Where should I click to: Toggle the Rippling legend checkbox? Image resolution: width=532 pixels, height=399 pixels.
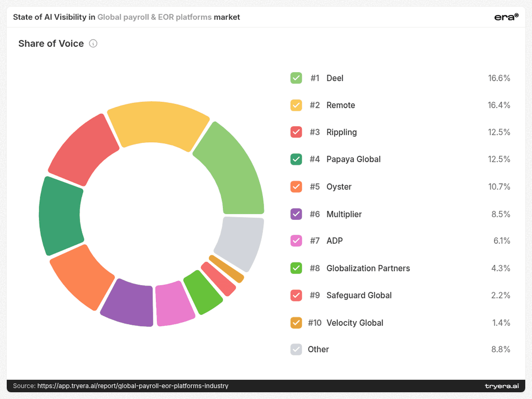296,132
